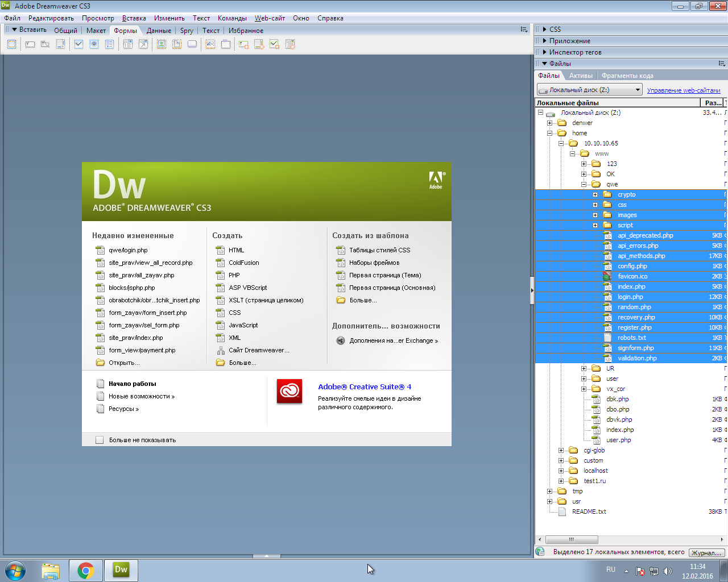Screen dimensions: 728x582
Task: Insert a Radio Button form element
Action: point(94,44)
